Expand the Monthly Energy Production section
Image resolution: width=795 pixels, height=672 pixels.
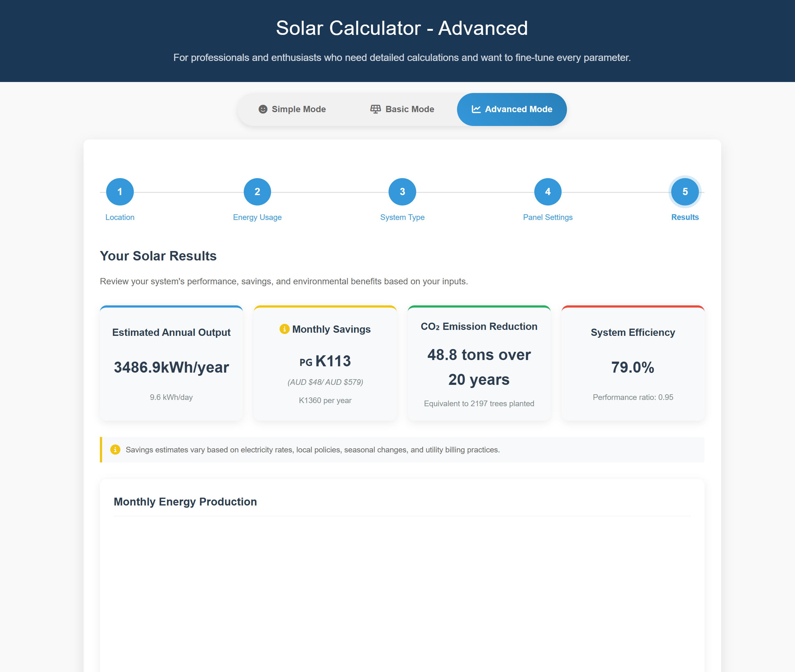tap(185, 502)
